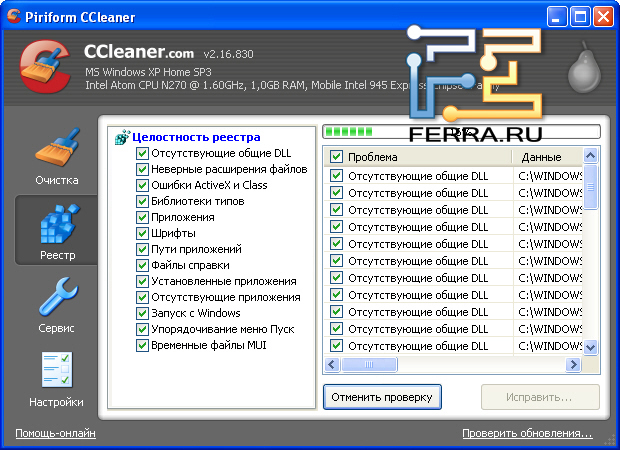The height and width of the screenshot is (450, 620).
Task: Toggle the select-all checkbox in Проблема header
Action: [336, 157]
